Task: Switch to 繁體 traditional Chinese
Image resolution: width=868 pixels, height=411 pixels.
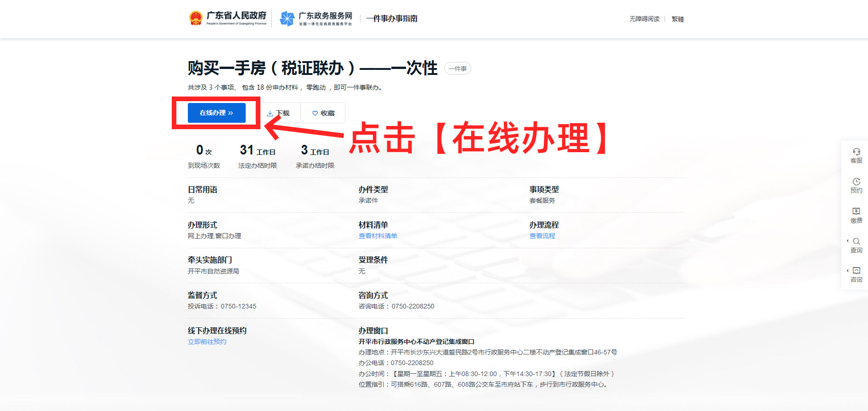Action: coord(677,19)
